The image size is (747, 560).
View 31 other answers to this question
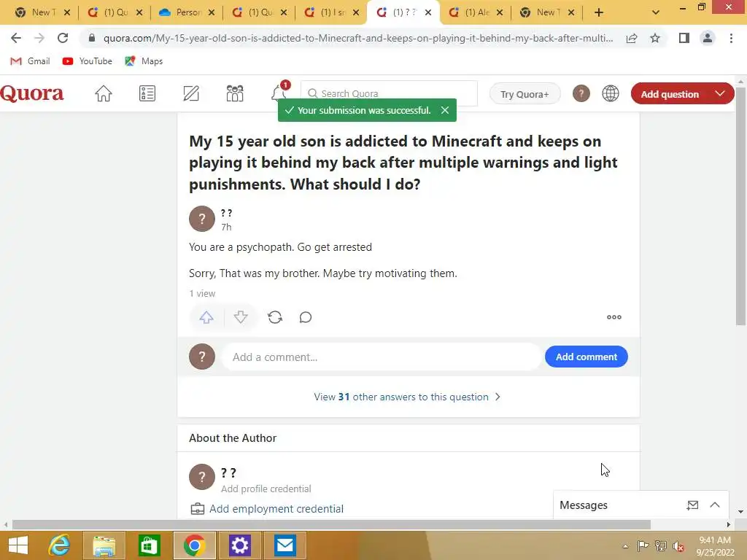407,397
